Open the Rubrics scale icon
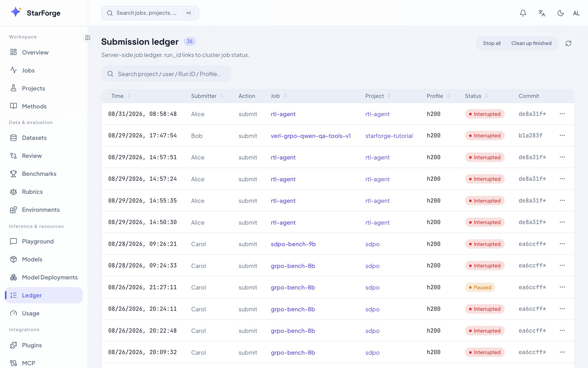Viewport: 588px width, 368px height. point(13,192)
